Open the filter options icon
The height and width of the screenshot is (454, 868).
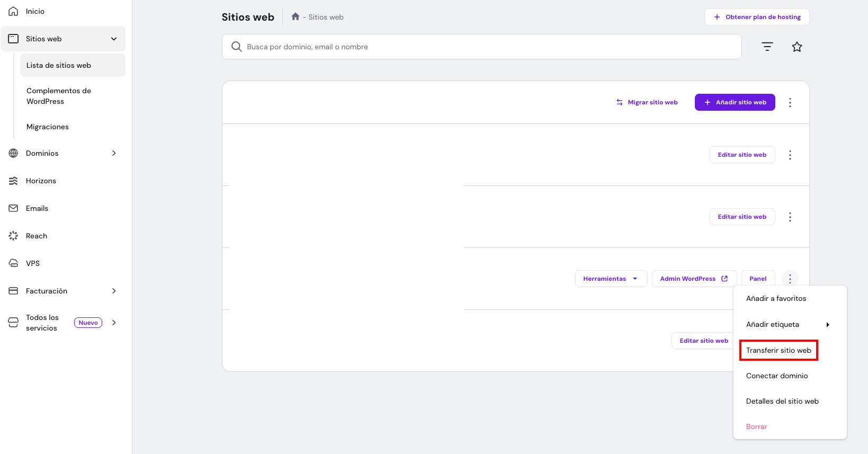point(767,47)
